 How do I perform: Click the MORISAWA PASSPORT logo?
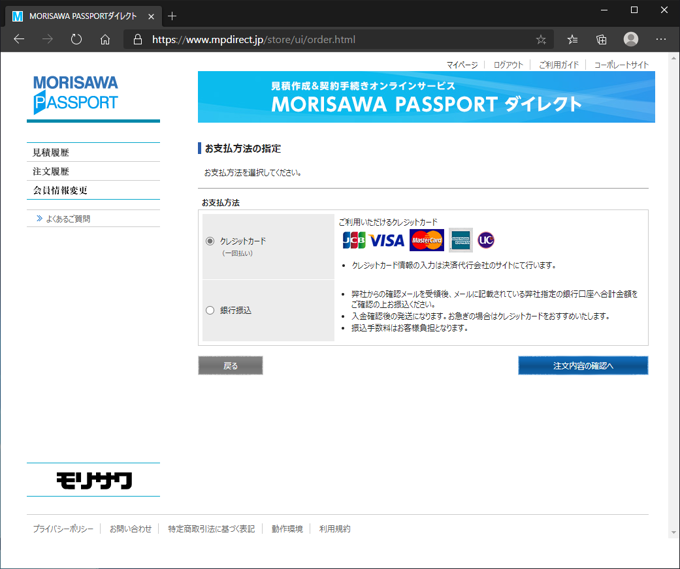coord(75,94)
